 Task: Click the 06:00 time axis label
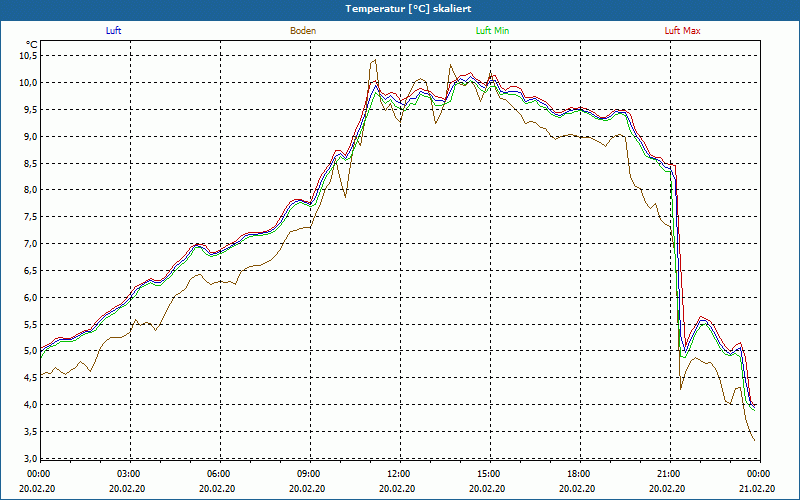(x=220, y=474)
